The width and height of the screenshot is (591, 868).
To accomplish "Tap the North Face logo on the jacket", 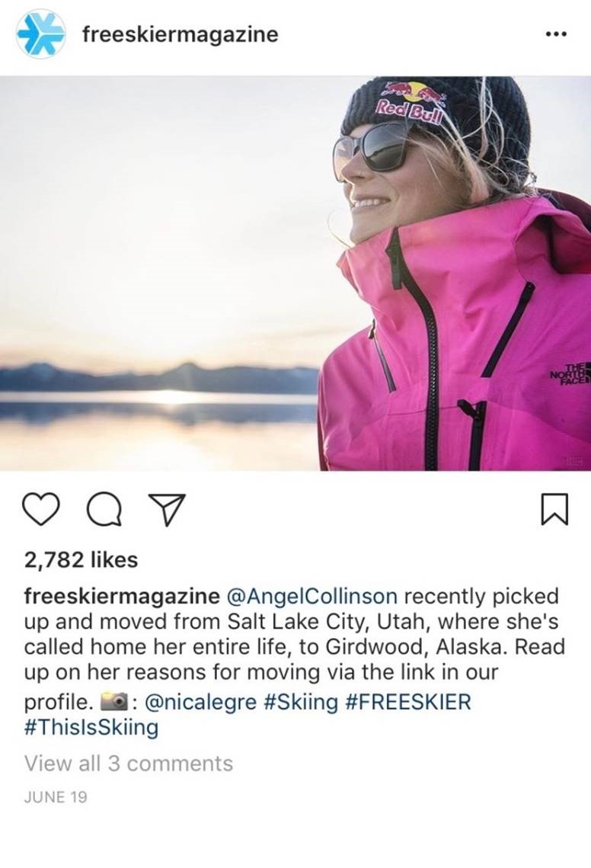I will click(x=570, y=376).
